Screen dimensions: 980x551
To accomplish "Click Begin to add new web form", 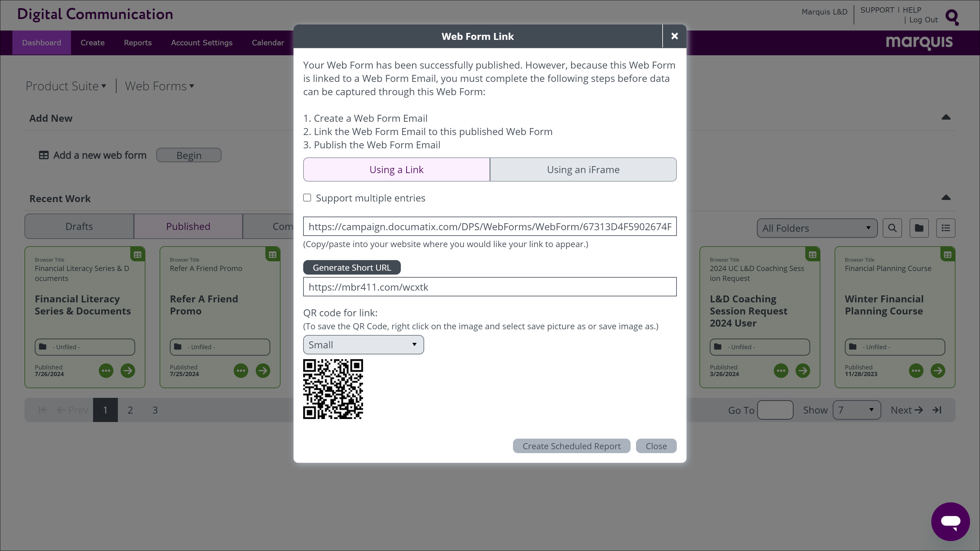I will (x=189, y=155).
